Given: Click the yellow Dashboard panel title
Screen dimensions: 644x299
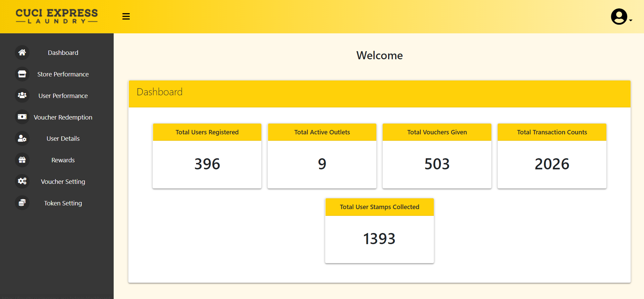Looking at the screenshot, I should click(x=160, y=92).
